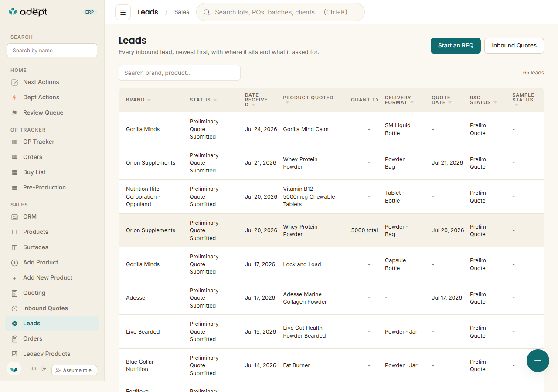Sort by the Quote Date column arrow
The image size is (558, 392).
(x=450, y=103)
